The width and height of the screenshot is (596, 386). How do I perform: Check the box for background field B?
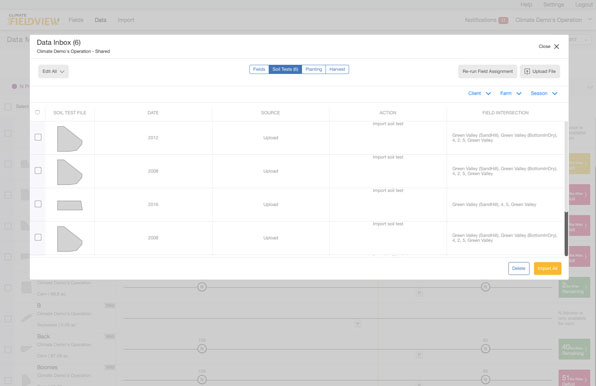pos(8,319)
